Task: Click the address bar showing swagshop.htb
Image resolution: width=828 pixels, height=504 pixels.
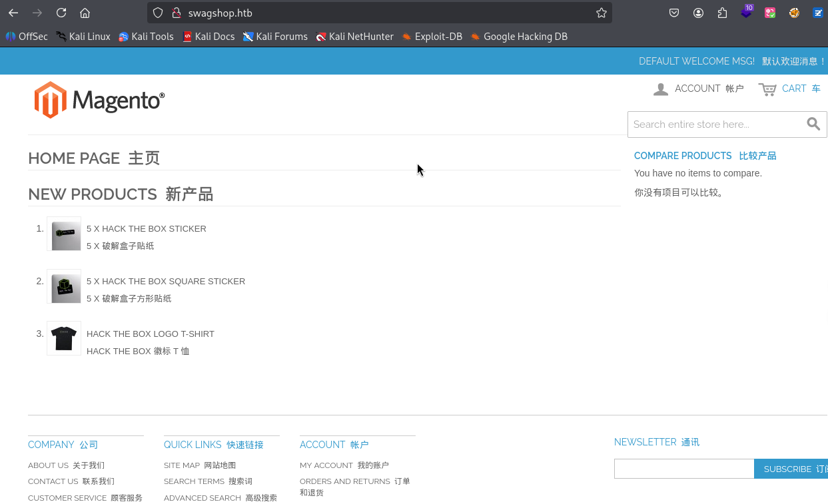Action: point(380,13)
